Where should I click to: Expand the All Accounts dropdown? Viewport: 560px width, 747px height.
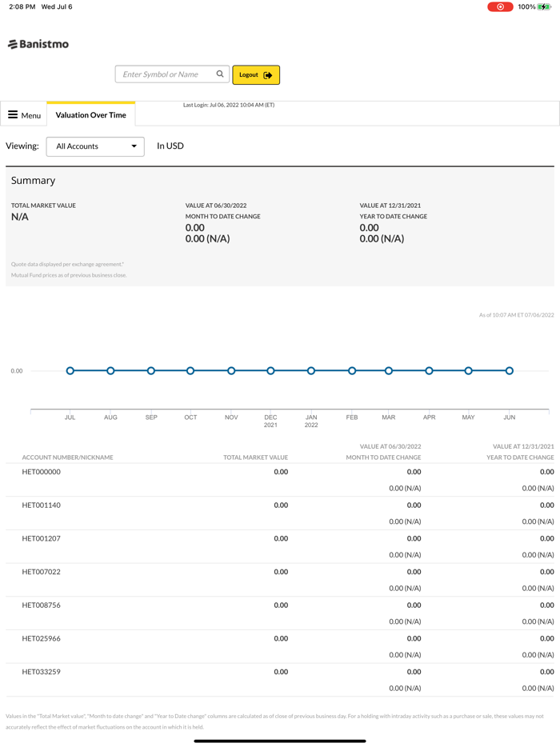95,146
